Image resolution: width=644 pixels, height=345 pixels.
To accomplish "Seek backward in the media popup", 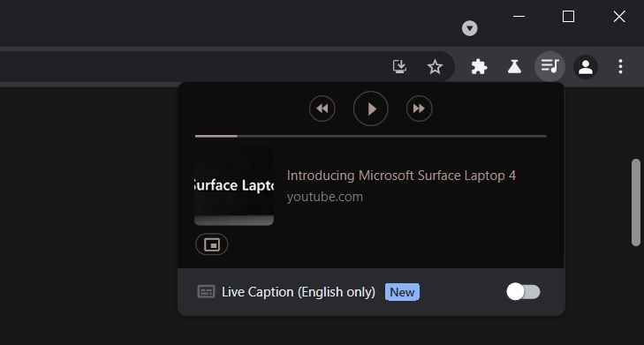I will pos(322,109).
